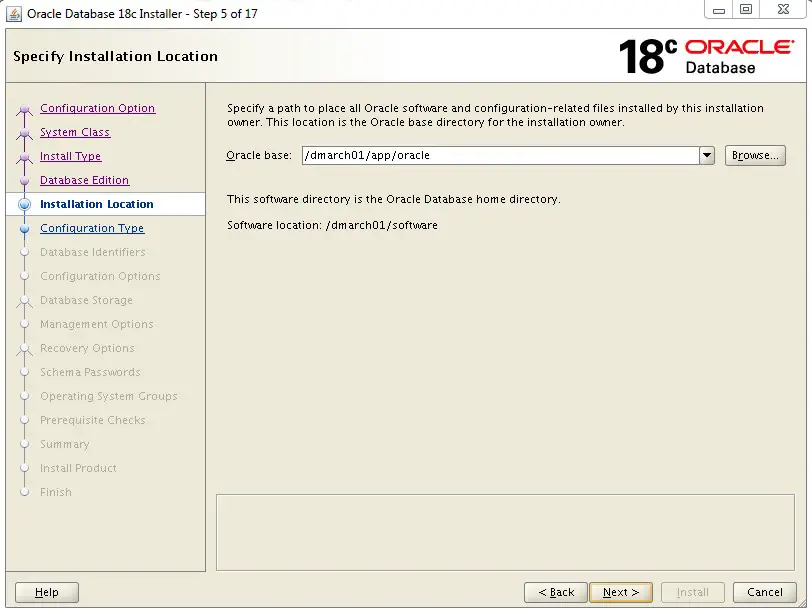Viewport: 812px width, 610px height.
Task: Go back with the < Back button
Action: click(556, 592)
